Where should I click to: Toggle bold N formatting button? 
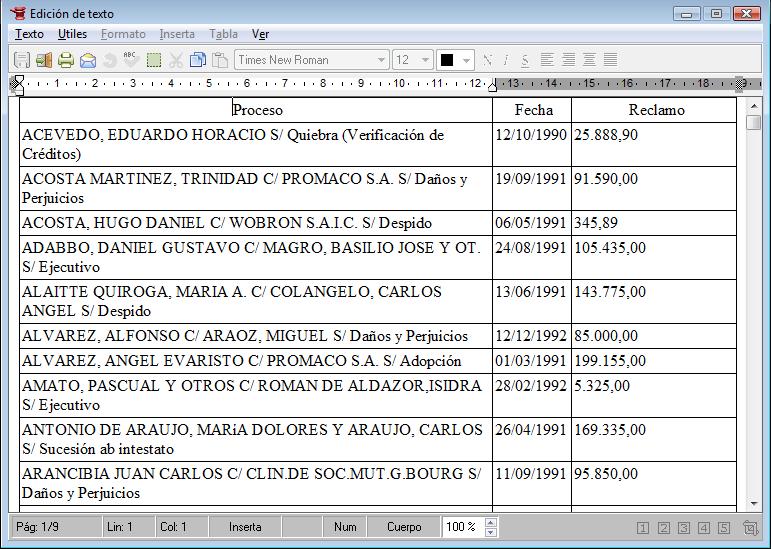[487, 60]
